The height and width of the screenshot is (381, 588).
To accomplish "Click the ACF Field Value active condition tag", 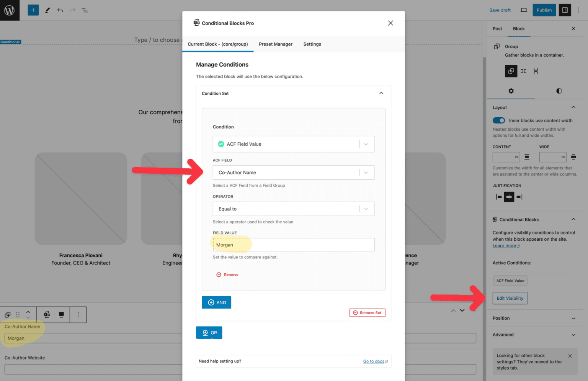I will coord(510,281).
